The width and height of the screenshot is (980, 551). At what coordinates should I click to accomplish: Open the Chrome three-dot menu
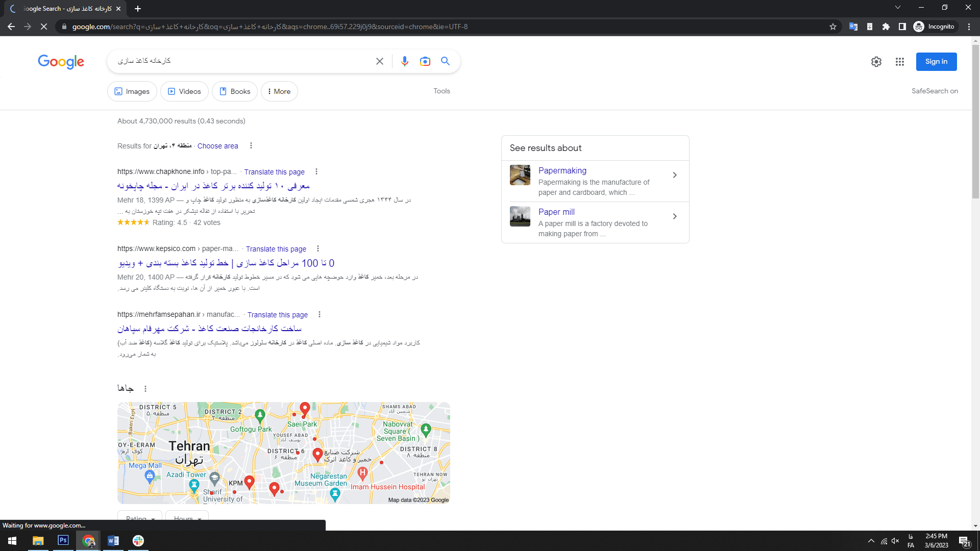(969, 27)
